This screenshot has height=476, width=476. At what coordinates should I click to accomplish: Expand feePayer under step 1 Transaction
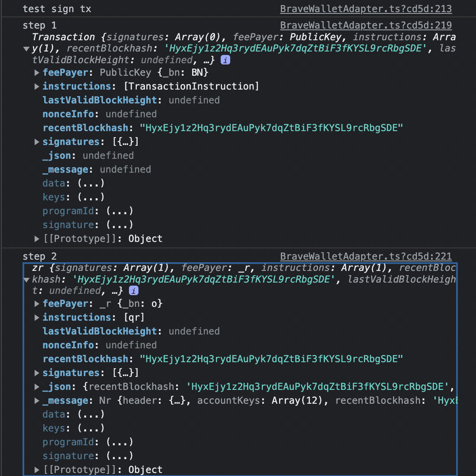(37, 72)
